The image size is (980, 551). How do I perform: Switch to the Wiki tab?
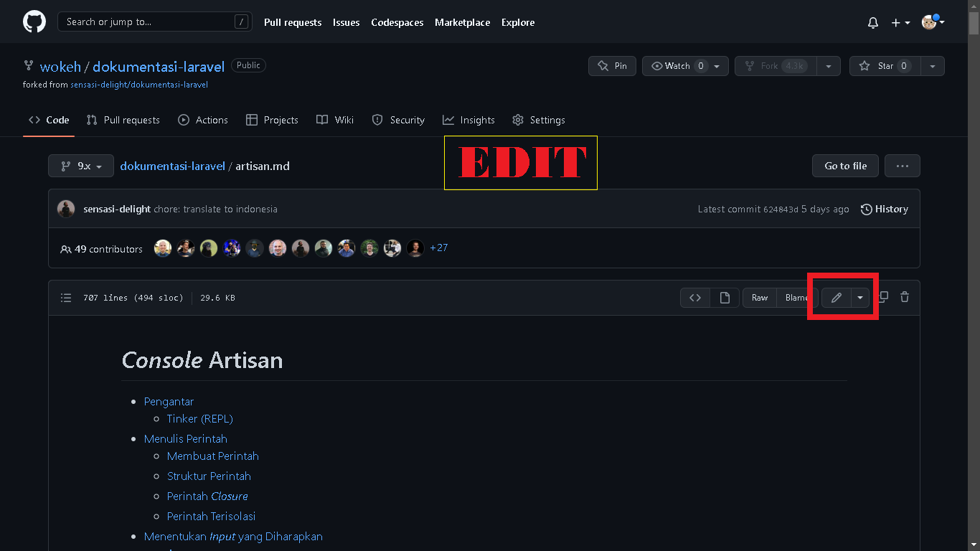click(335, 120)
